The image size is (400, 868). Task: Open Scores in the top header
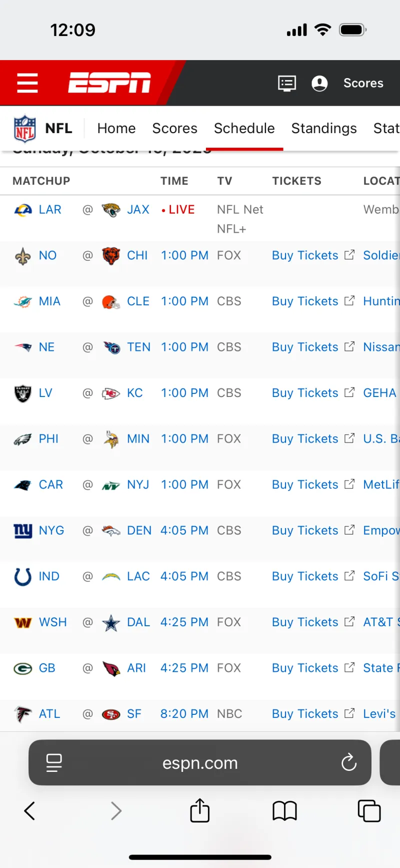(363, 83)
